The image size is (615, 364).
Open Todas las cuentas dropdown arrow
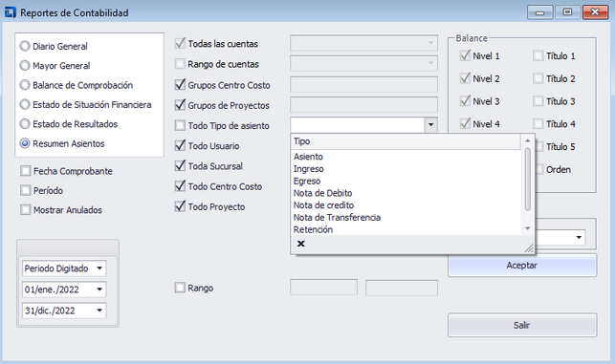coord(430,43)
